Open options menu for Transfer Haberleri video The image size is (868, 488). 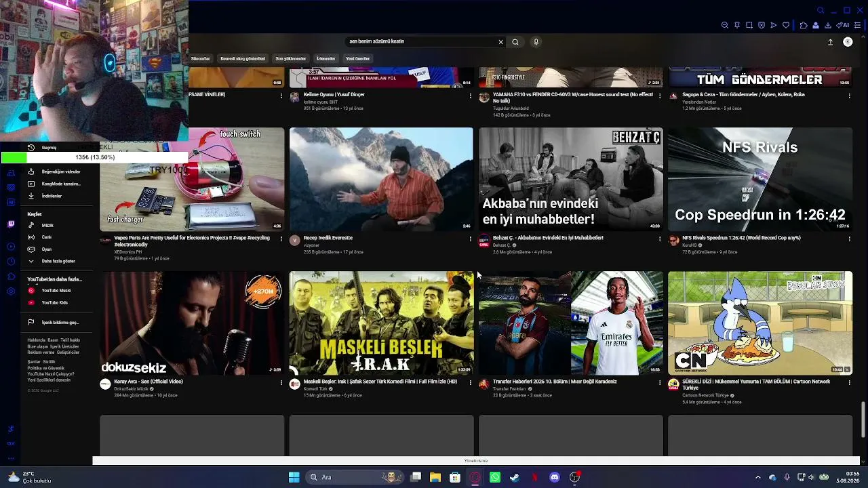click(660, 383)
